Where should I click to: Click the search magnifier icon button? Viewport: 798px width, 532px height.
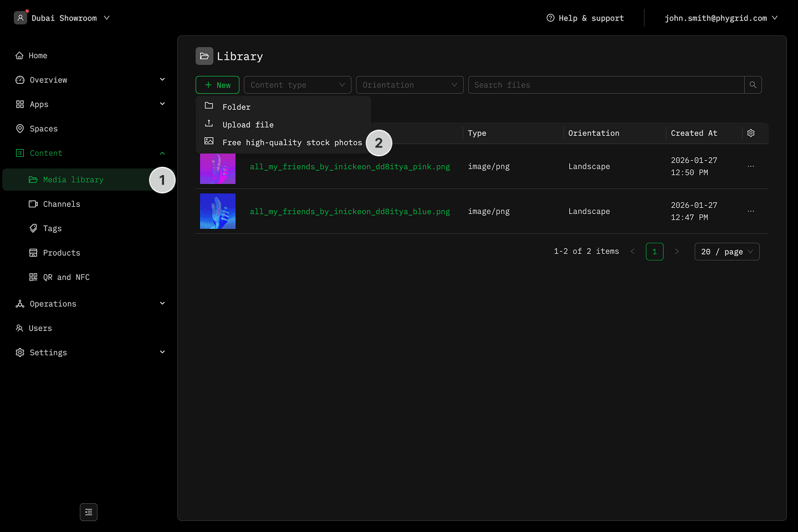pos(753,85)
